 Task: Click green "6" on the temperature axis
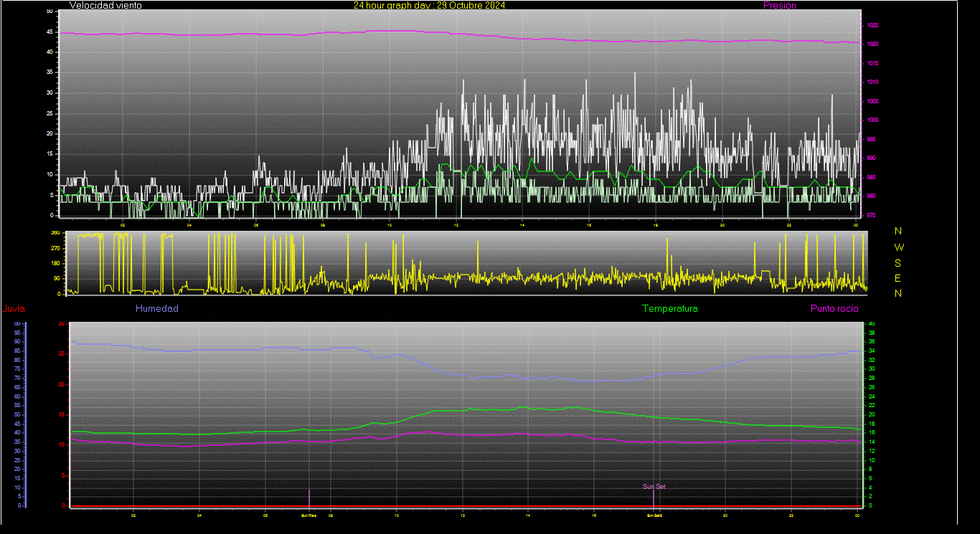(x=870, y=479)
